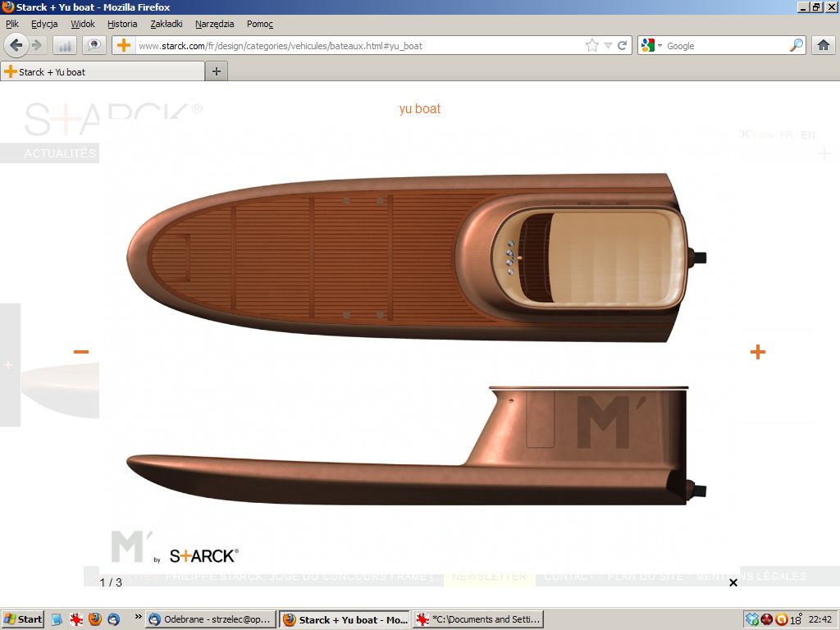The height and width of the screenshot is (630, 840).
Task: Click the top view boat image
Action: tap(416, 258)
